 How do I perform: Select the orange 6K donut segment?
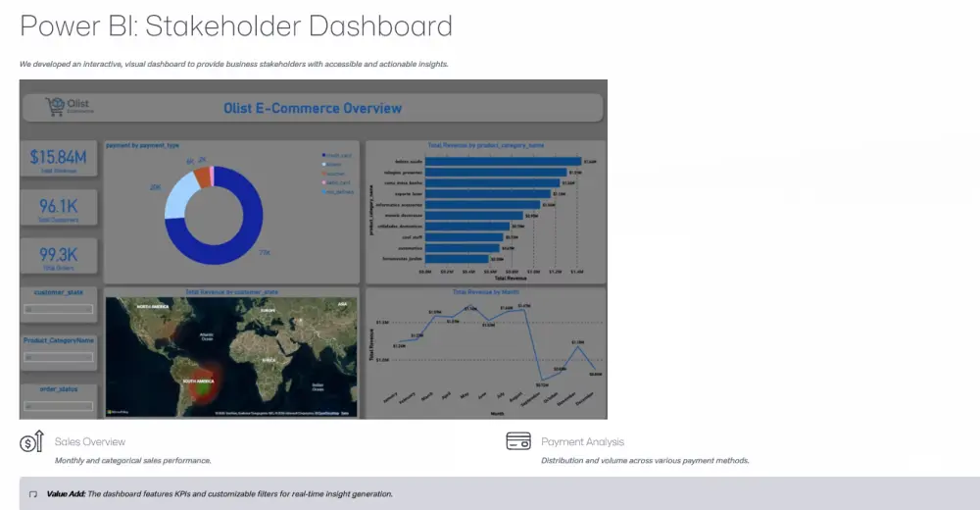point(203,177)
